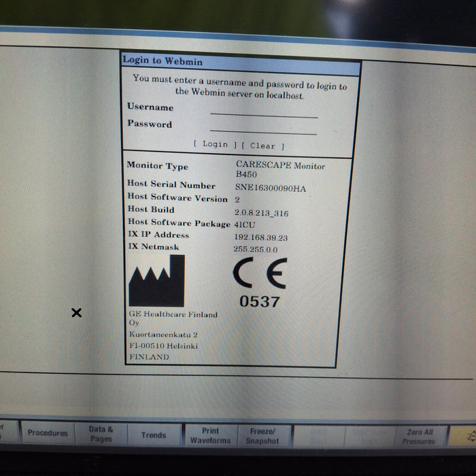Open the Data & Pages menu
476x476 pixels.
tap(101, 434)
